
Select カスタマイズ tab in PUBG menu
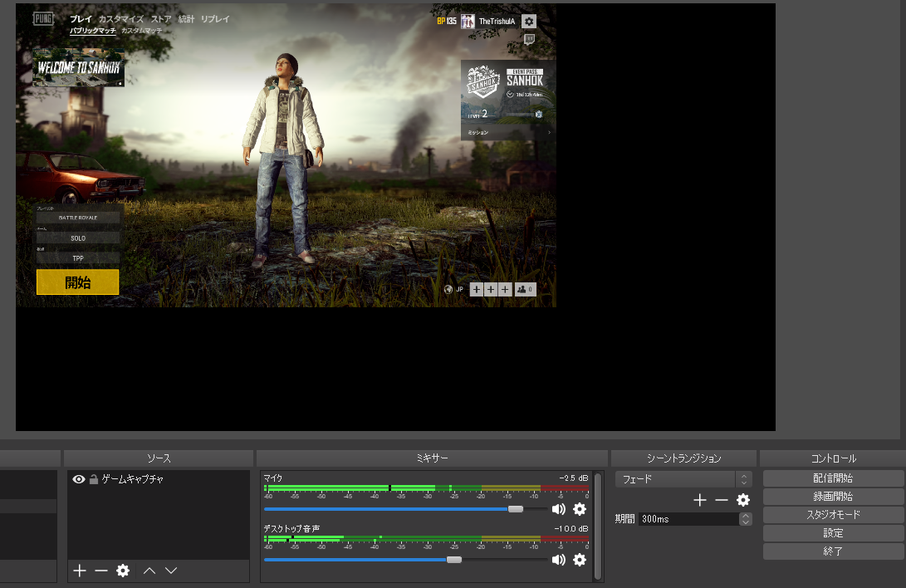click(120, 19)
